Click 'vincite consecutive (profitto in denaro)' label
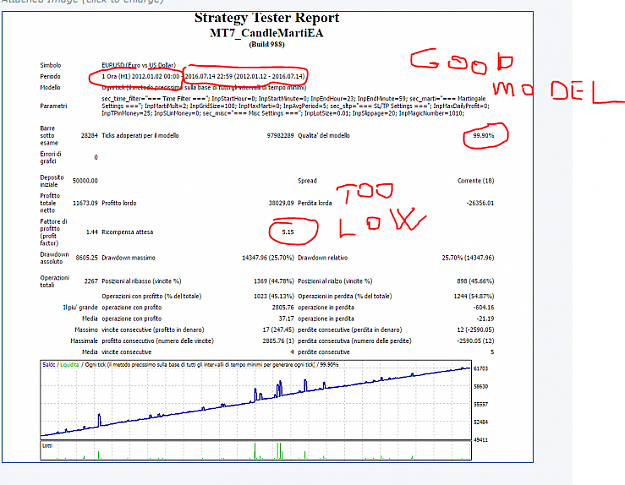The image size is (625, 485). pos(153,330)
